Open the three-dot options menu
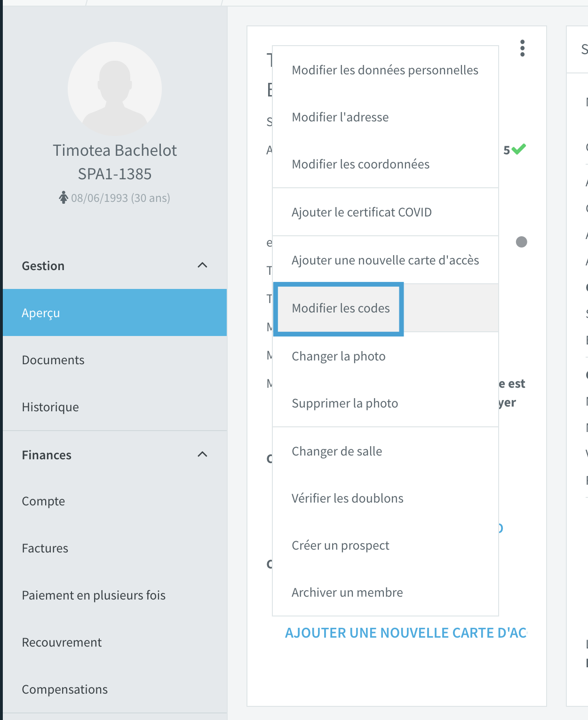The height and width of the screenshot is (720, 588). 522,48
